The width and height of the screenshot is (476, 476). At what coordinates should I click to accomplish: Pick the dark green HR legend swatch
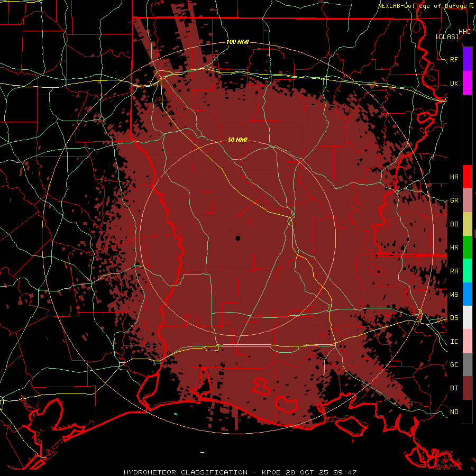coord(467,248)
